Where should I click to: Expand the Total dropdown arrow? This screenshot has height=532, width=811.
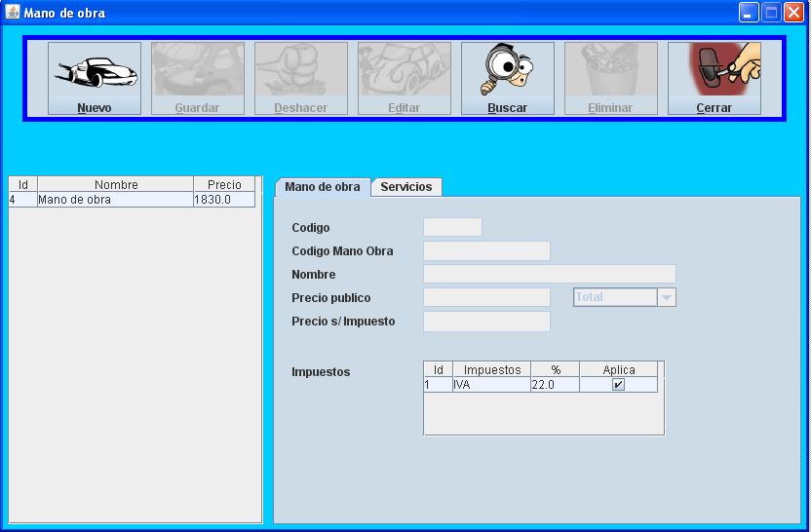click(x=667, y=298)
